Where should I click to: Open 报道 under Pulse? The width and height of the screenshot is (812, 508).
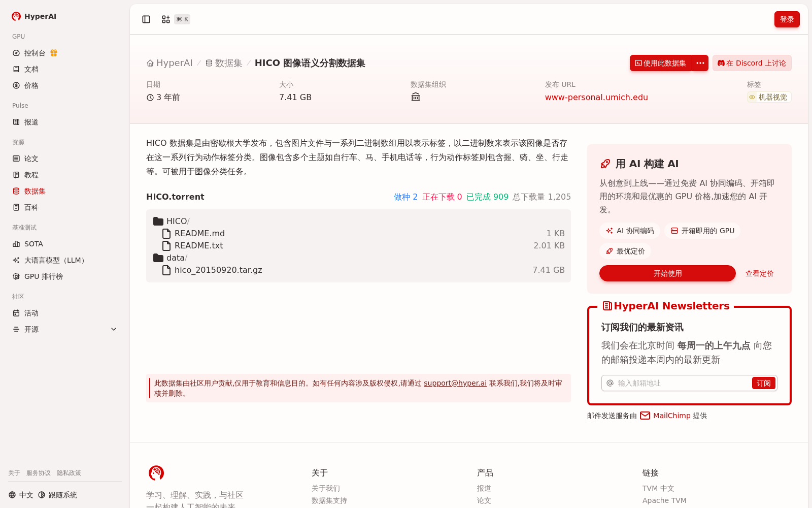click(65, 122)
